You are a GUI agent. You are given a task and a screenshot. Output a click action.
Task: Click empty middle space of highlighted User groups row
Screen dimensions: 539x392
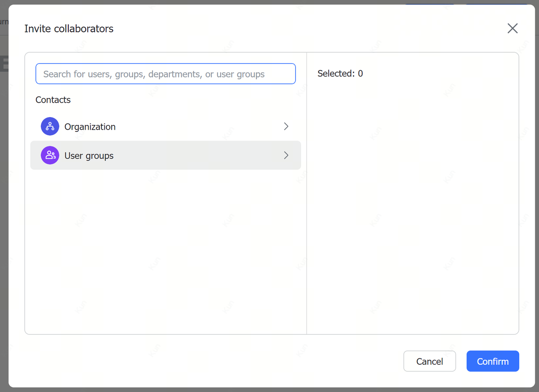[x=198, y=155]
